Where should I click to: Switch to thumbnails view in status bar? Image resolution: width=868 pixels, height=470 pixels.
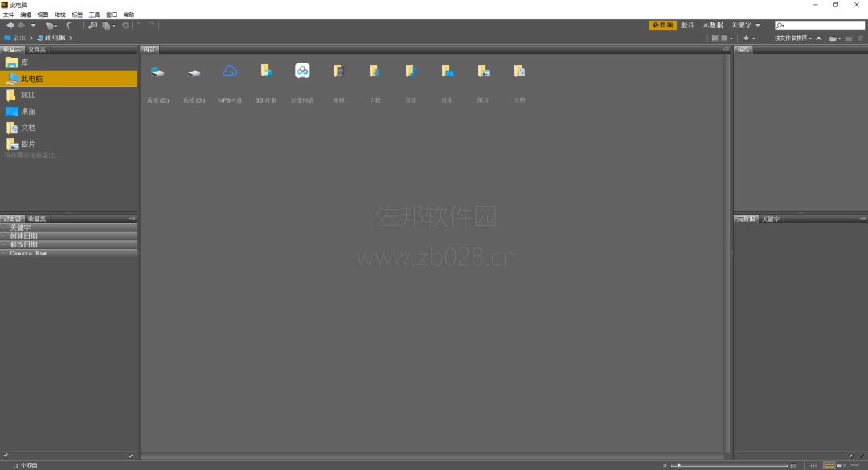pyautogui.click(x=828, y=465)
